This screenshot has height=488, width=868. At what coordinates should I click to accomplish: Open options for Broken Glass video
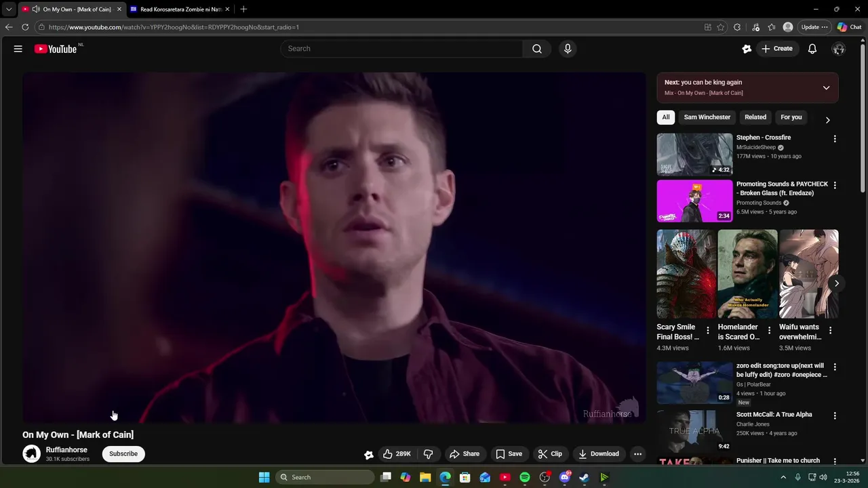tap(835, 186)
